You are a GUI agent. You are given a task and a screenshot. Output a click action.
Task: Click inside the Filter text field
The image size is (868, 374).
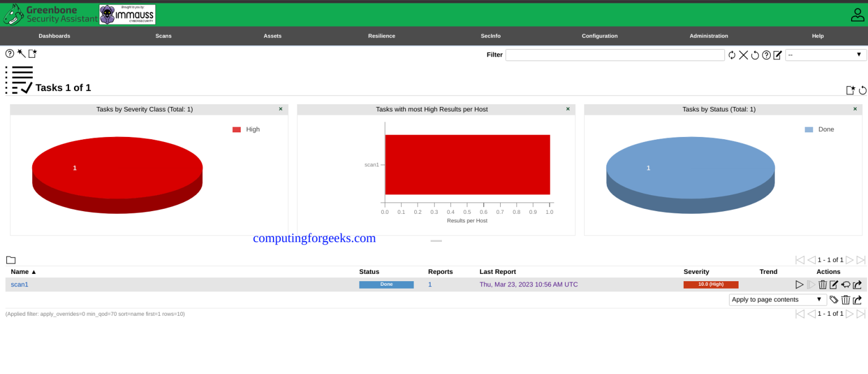tap(615, 55)
